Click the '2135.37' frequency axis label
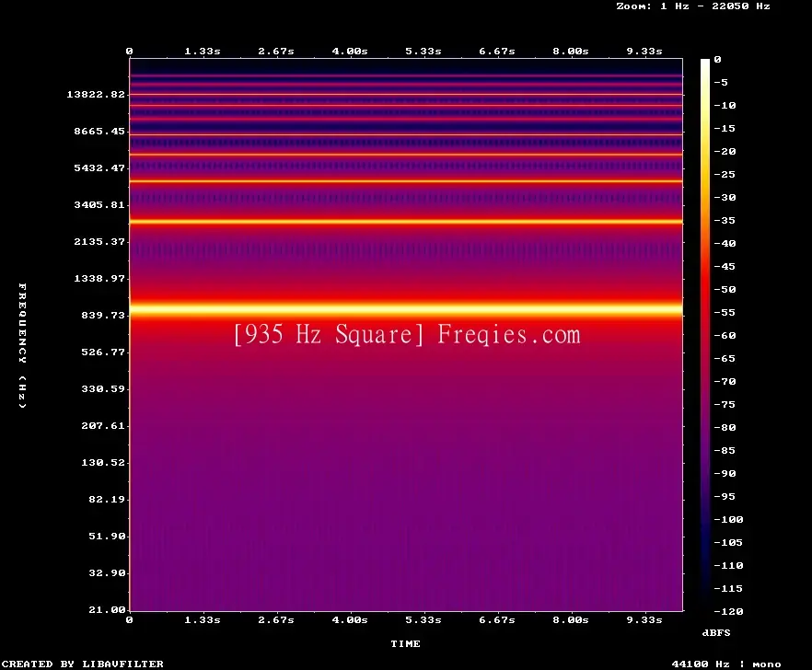The width and height of the screenshot is (812, 670). 99,241
